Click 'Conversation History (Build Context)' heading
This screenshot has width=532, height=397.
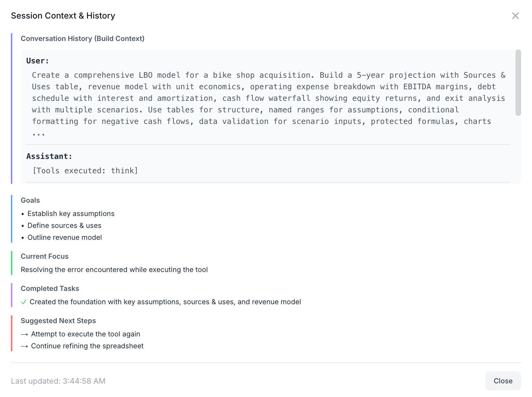click(82, 39)
